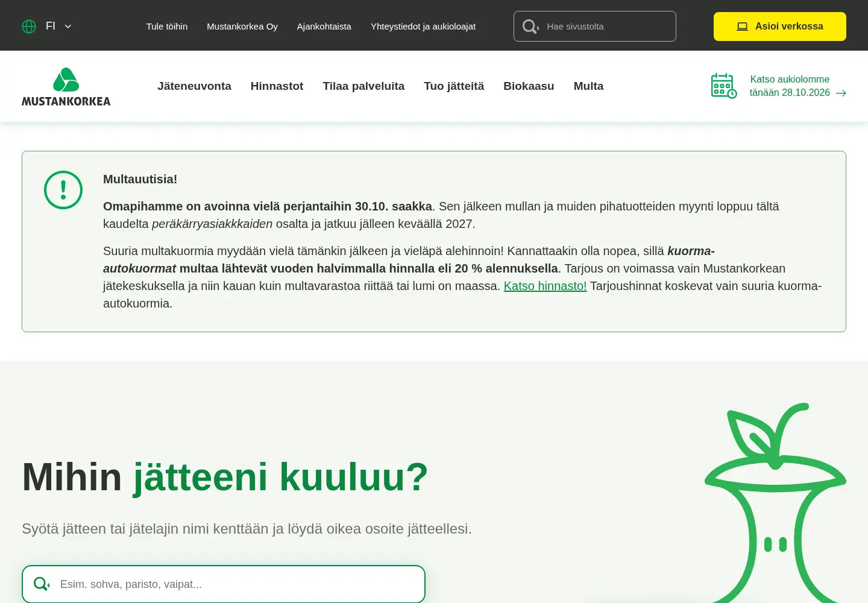Focus the Hae sivustolta search field
Image resolution: width=868 pixels, height=603 pixels.
coord(595,27)
